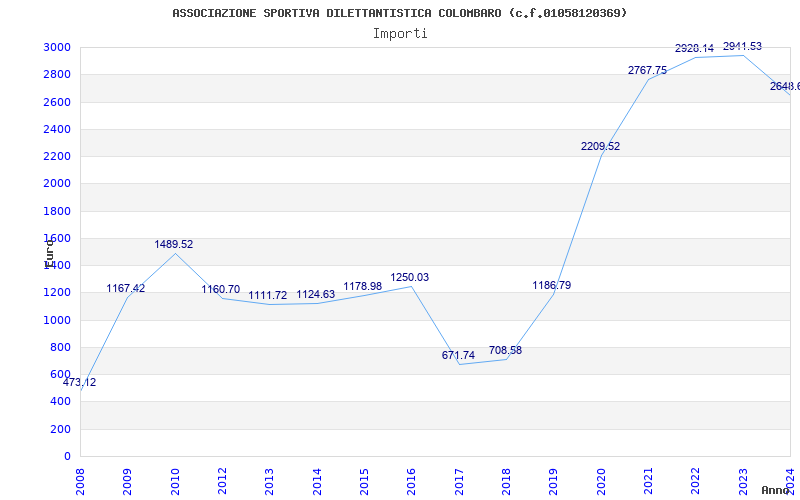Select the 1124.63 data label

point(316,294)
